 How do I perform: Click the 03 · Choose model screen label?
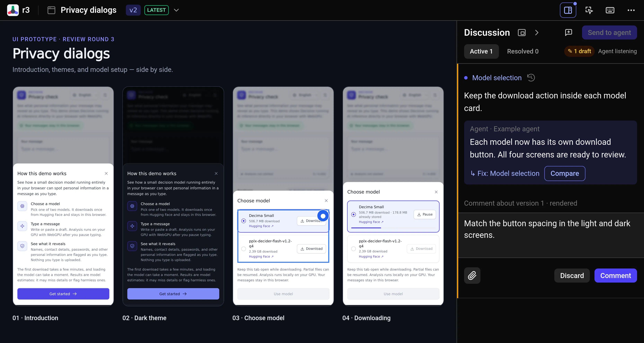tap(258, 318)
